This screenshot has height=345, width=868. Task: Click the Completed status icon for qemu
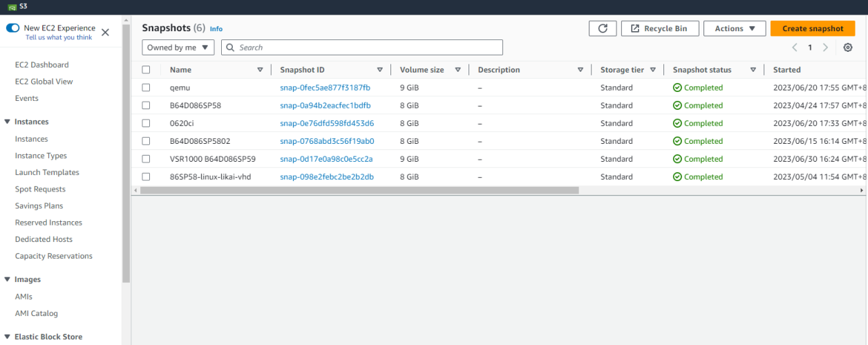[x=677, y=88]
